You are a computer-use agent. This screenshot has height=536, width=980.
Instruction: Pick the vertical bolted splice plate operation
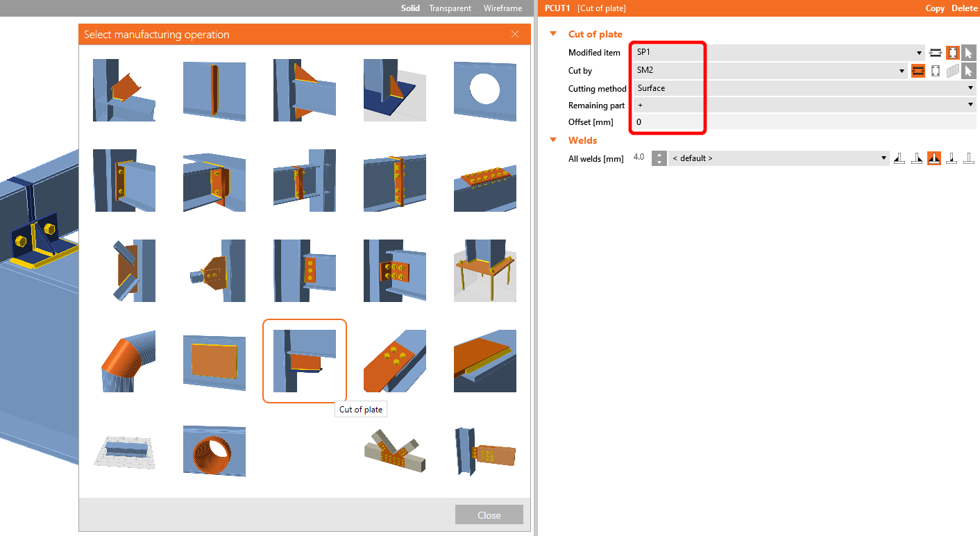(395, 181)
